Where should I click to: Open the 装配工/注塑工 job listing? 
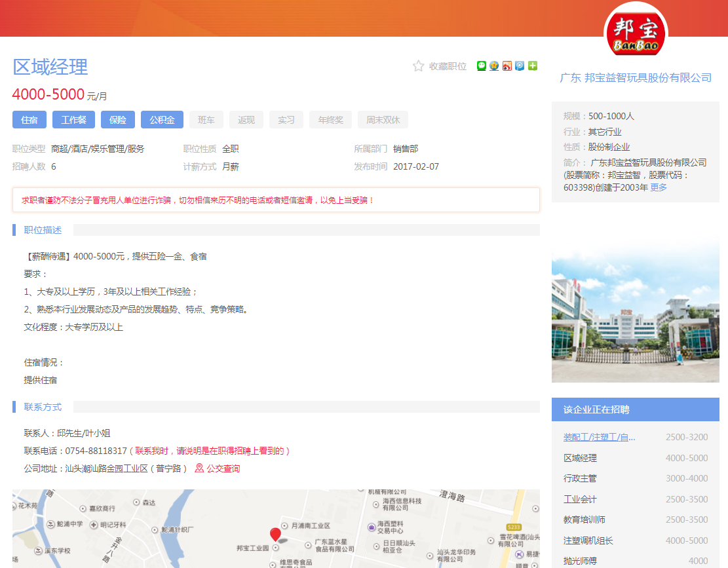[600, 437]
